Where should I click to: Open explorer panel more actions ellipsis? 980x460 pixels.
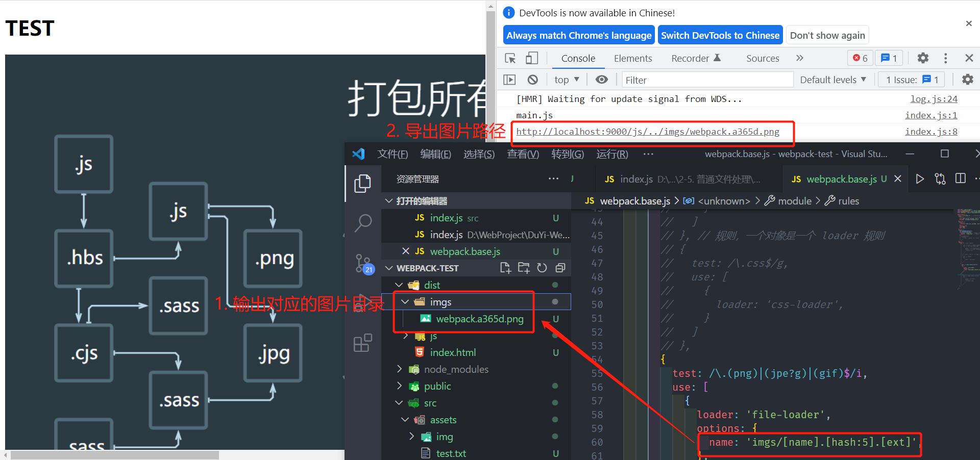pyautogui.click(x=553, y=178)
